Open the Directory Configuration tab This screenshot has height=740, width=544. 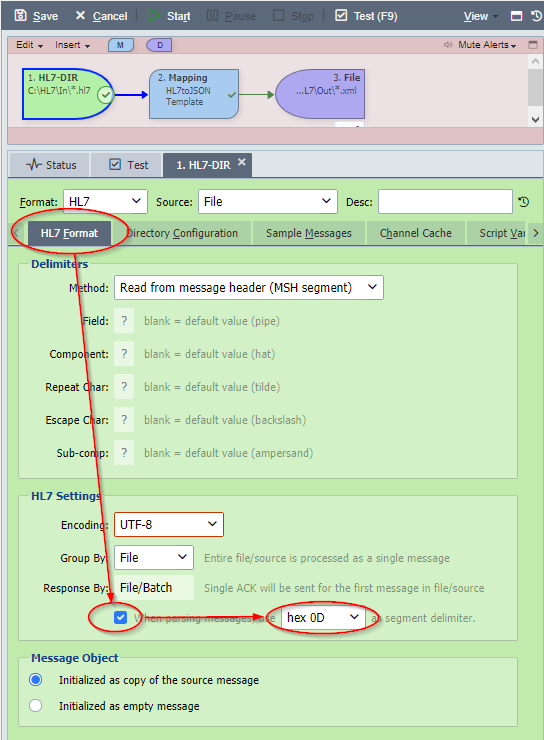(x=182, y=233)
